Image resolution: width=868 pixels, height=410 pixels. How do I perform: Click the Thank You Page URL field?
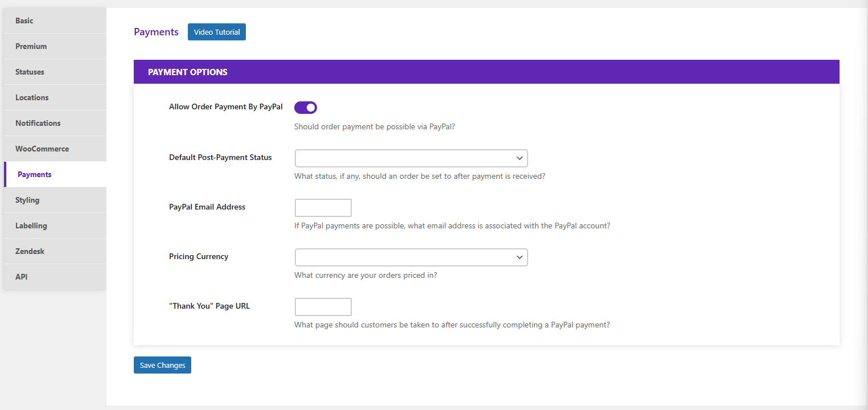[x=323, y=306]
